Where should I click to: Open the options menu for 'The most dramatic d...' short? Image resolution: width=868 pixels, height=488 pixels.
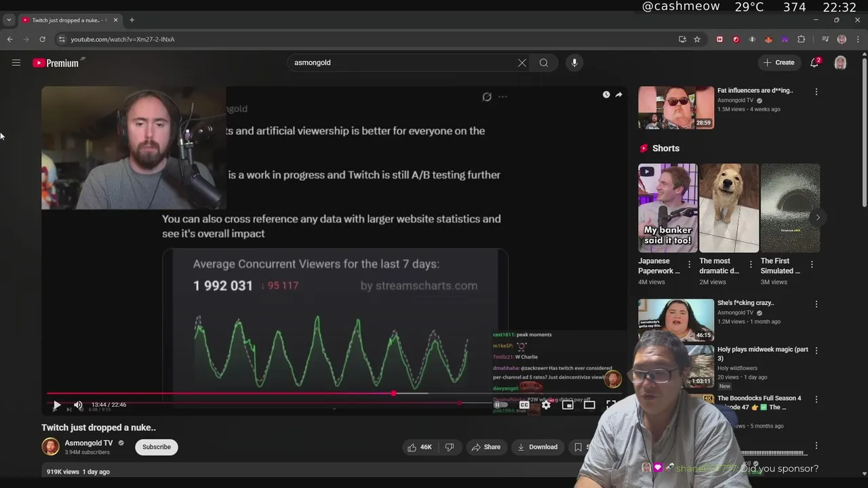(x=750, y=264)
